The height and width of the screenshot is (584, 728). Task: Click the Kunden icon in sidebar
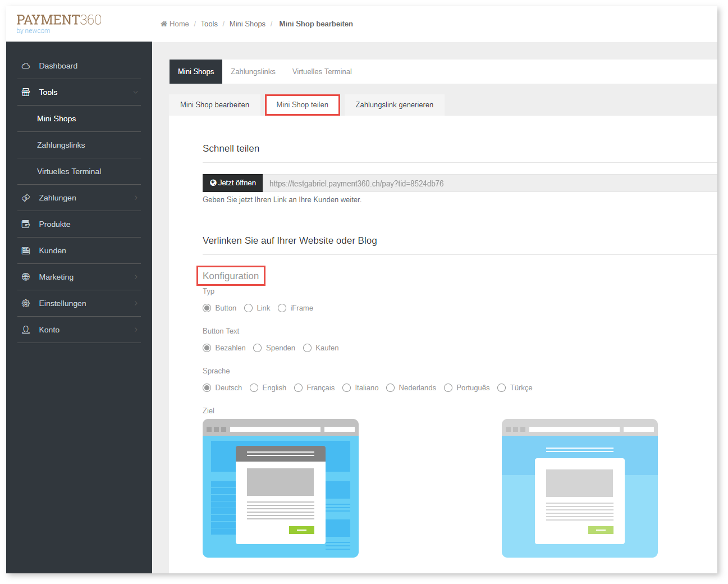(26, 250)
